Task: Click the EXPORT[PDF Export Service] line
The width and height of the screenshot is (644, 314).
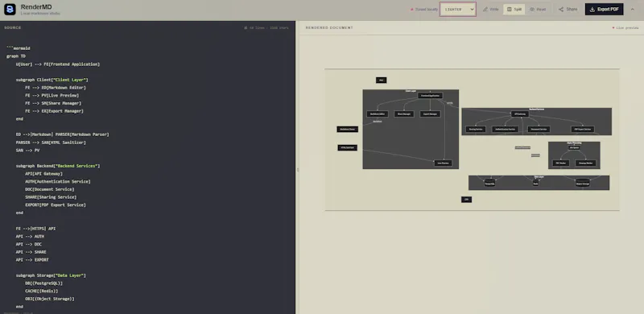Action: coord(56,205)
